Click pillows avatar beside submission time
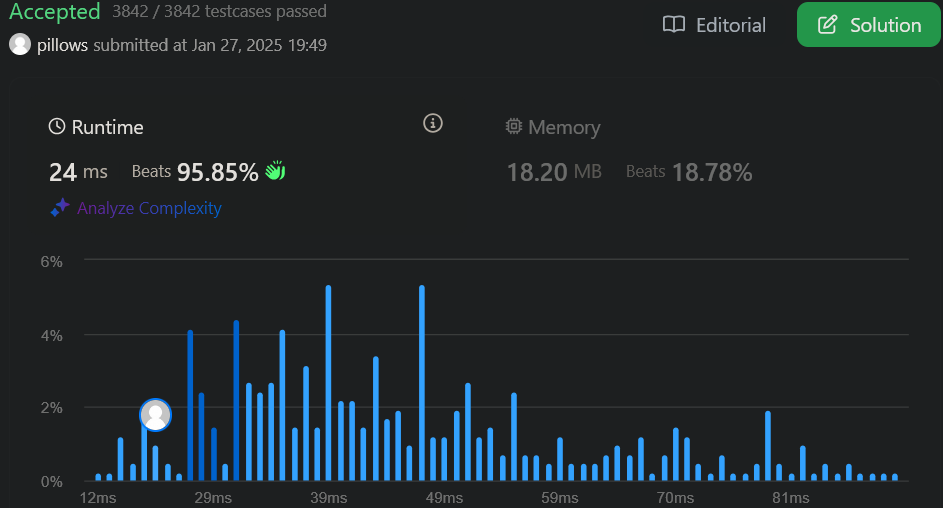 pos(20,44)
